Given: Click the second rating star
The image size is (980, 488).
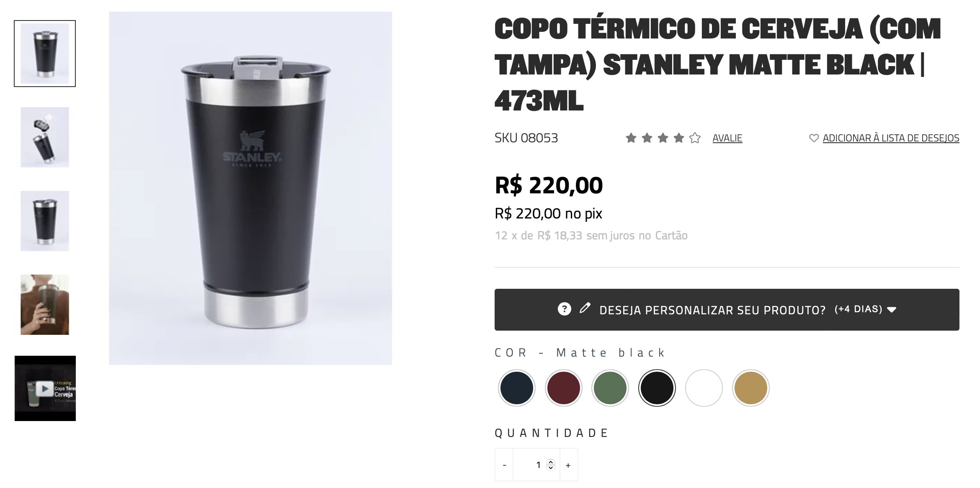Looking at the screenshot, I should (647, 138).
